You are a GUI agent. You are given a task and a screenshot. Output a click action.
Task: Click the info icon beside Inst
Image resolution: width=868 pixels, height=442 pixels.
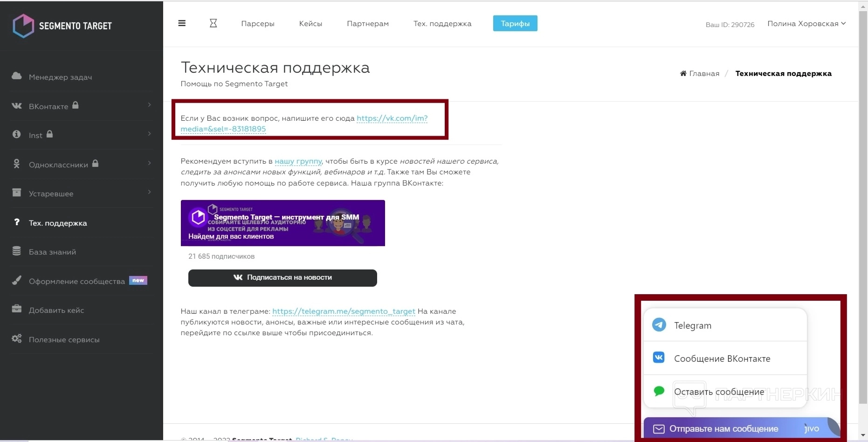pyautogui.click(x=17, y=134)
